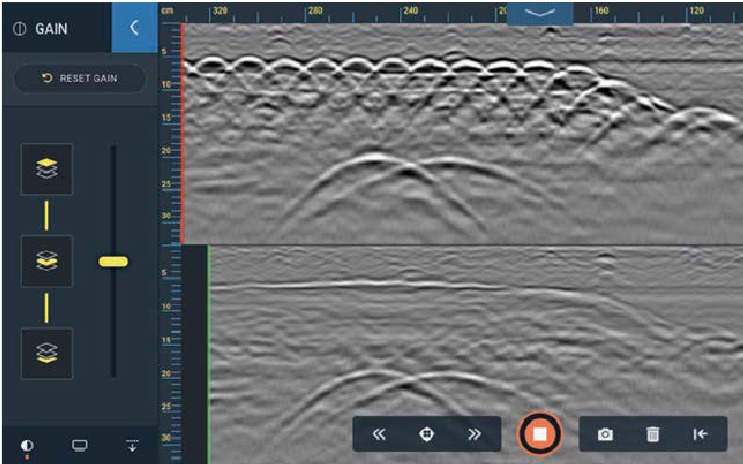Collapse the Gain panel with the chevron
This screenshot has width=743, height=464.
(135, 27)
